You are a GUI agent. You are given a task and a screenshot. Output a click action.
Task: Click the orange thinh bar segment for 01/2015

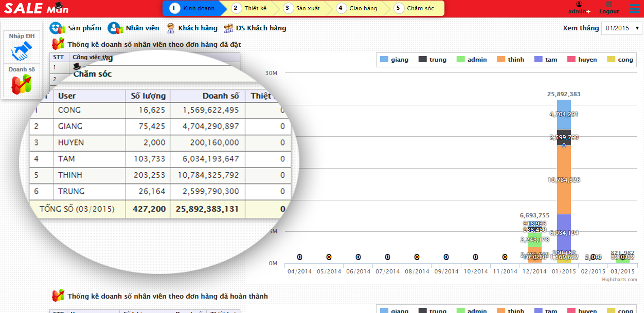tap(564, 180)
